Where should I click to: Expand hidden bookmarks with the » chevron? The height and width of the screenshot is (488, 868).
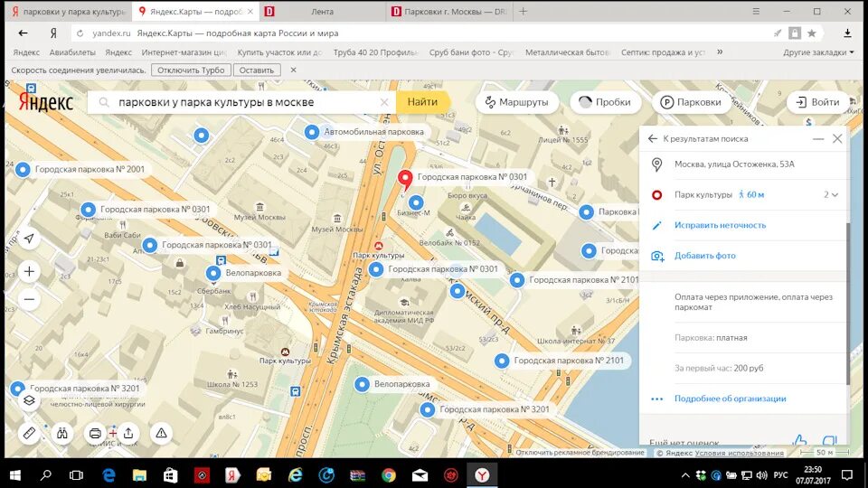pos(720,52)
